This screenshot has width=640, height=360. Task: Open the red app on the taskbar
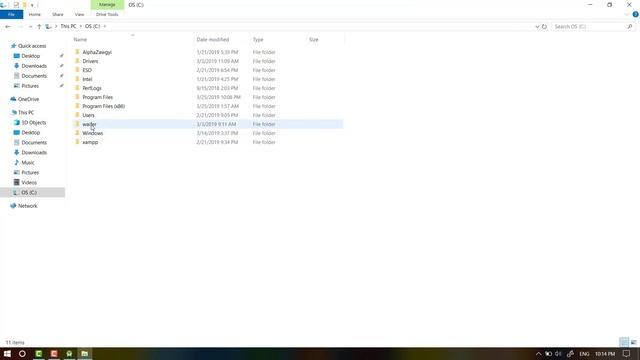tap(54, 354)
